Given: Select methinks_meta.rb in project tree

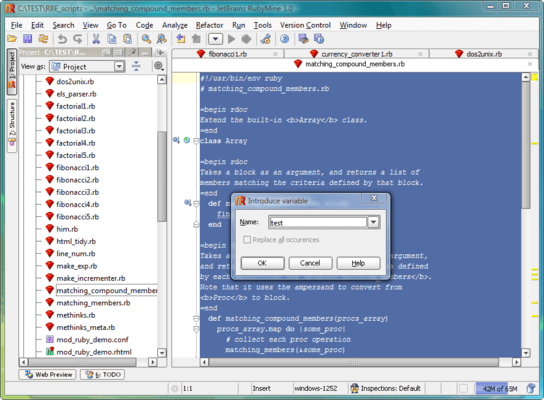Looking at the screenshot, I should [x=86, y=327].
